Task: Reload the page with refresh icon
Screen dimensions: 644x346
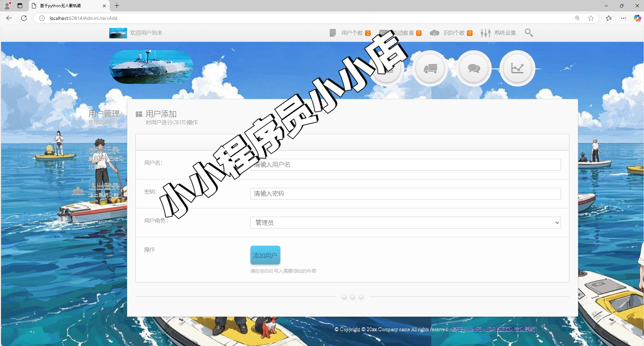Action: coord(24,18)
